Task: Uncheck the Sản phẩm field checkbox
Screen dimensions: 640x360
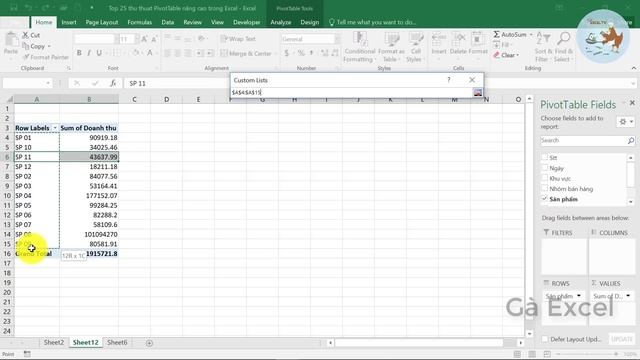Action: point(544,199)
